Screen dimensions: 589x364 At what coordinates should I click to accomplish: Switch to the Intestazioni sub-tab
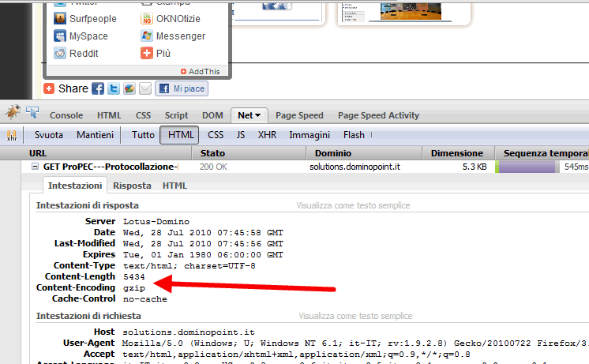point(75,186)
